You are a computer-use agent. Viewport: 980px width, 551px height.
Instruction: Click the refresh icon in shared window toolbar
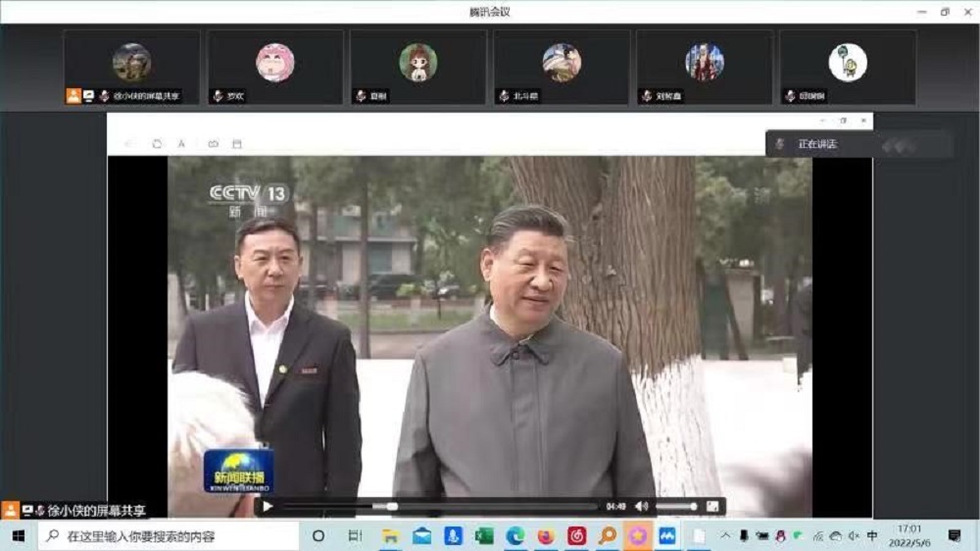coord(157,144)
